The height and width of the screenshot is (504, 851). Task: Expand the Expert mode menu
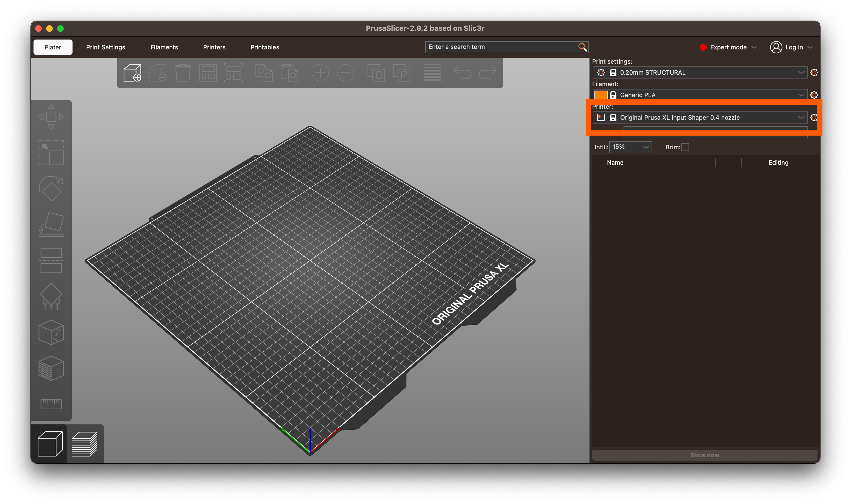[728, 47]
